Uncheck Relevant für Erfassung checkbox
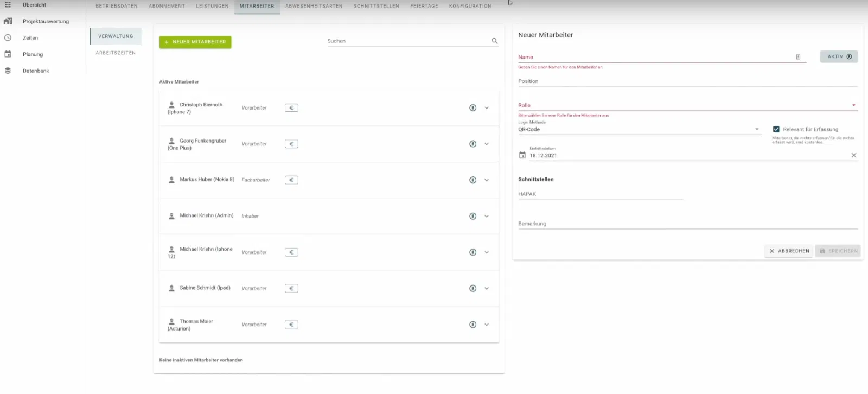868x394 pixels. coord(776,129)
